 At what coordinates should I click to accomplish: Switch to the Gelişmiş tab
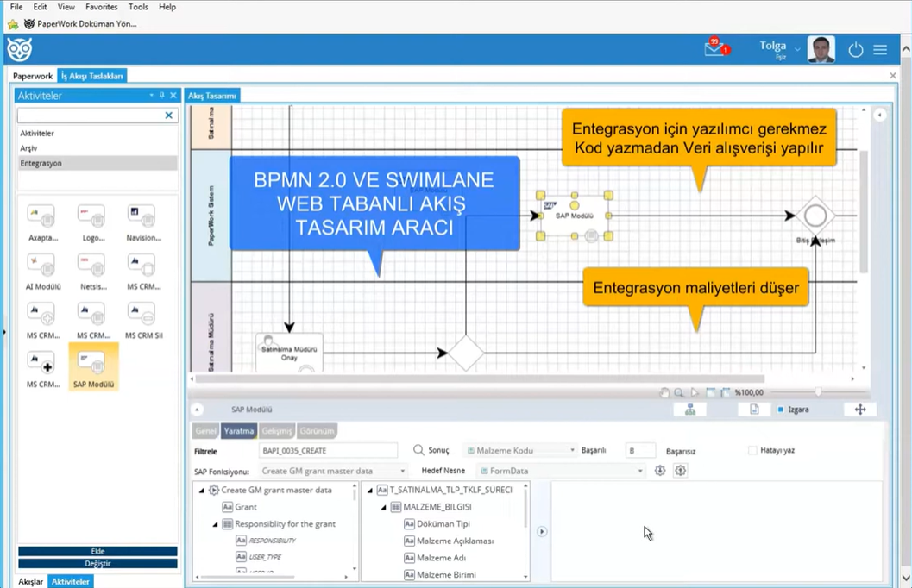(277, 430)
